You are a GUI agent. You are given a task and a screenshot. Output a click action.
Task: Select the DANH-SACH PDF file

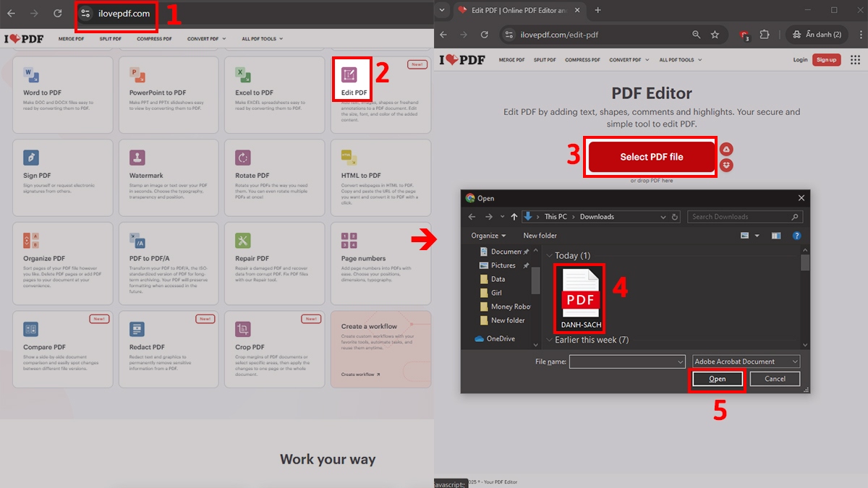(x=581, y=299)
